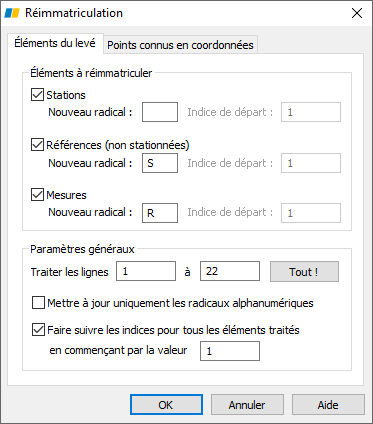Viewport: 373px width, 424px height.
Task: Click the Réimmatriculation app icon in title bar
Action: 12,13
